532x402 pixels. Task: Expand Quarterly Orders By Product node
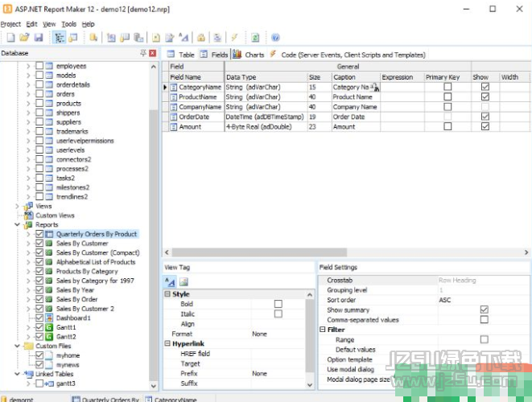click(x=28, y=234)
